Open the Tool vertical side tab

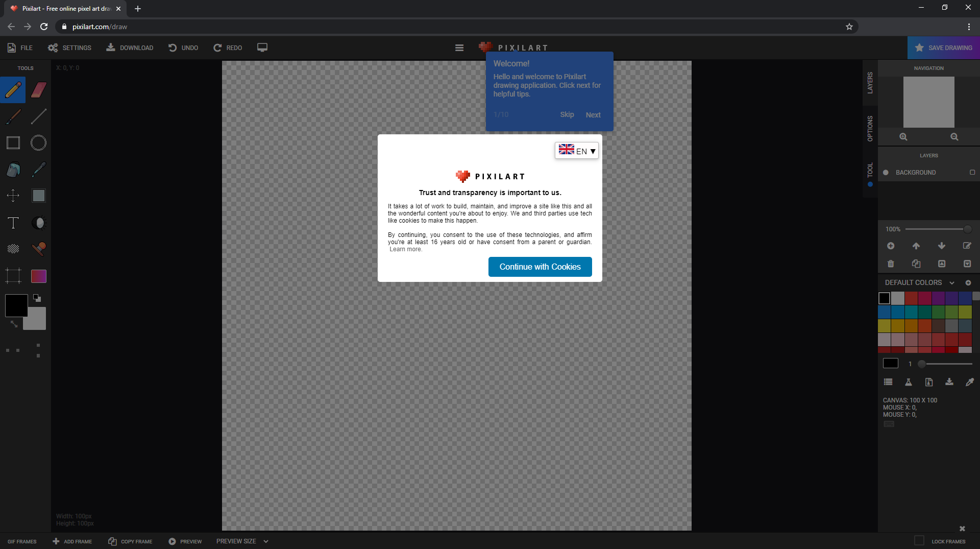point(870,174)
